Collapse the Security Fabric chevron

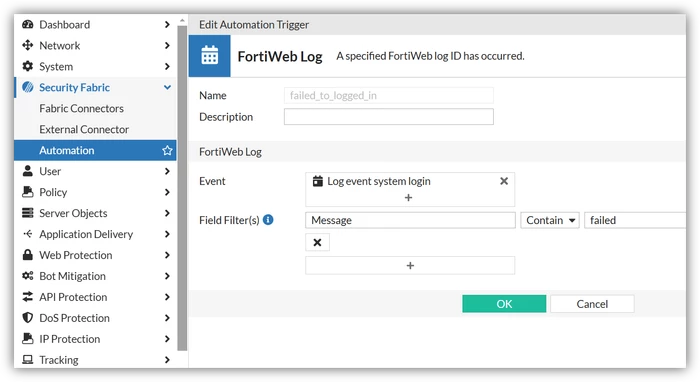pyautogui.click(x=167, y=87)
